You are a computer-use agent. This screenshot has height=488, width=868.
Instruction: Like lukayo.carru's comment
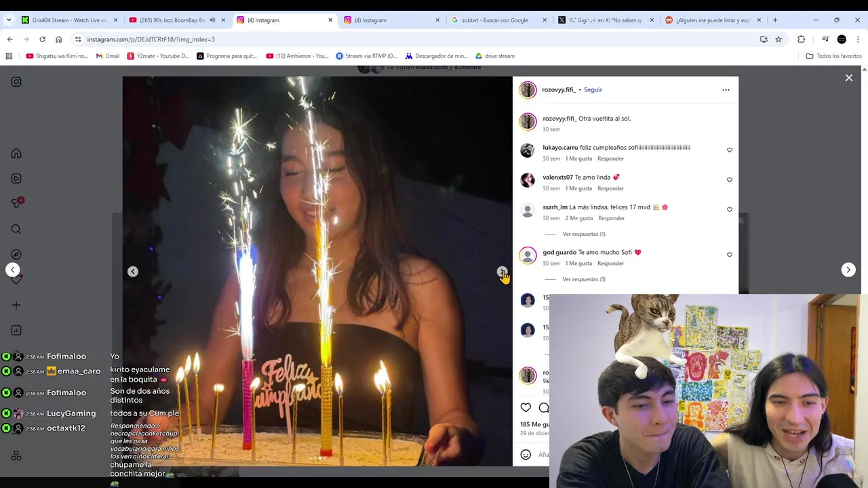tap(730, 150)
